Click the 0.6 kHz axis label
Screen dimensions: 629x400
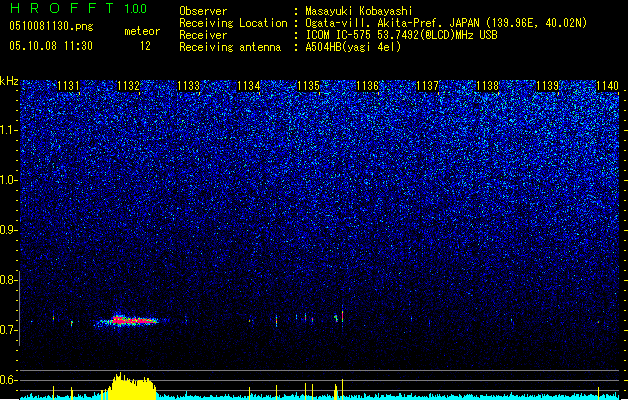point(9,380)
